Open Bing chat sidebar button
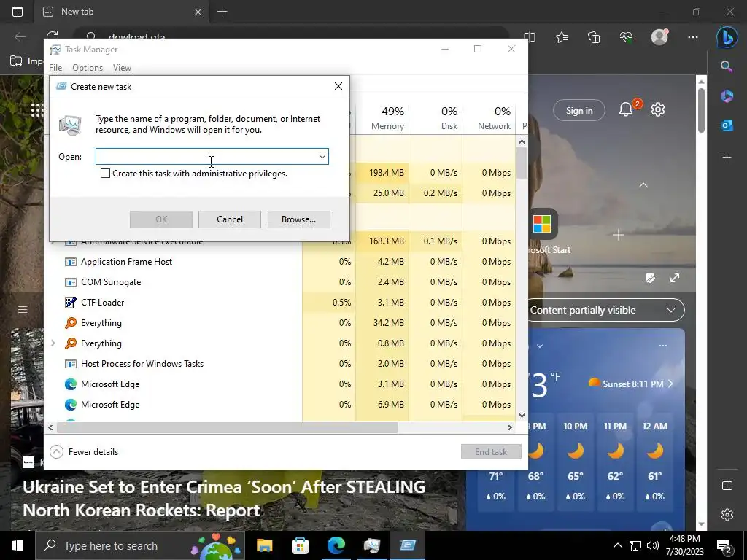The height and width of the screenshot is (560, 747). (727, 37)
